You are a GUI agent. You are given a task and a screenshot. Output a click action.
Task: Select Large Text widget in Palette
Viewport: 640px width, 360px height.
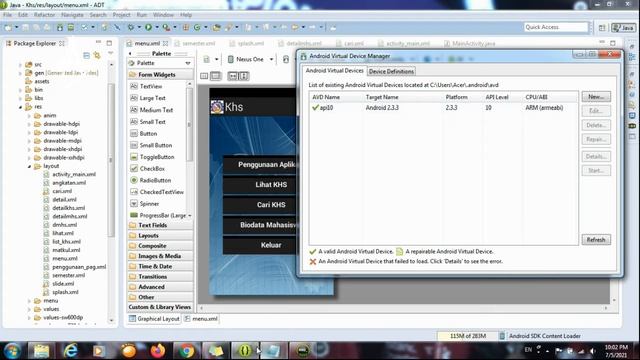[x=152, y=98]
